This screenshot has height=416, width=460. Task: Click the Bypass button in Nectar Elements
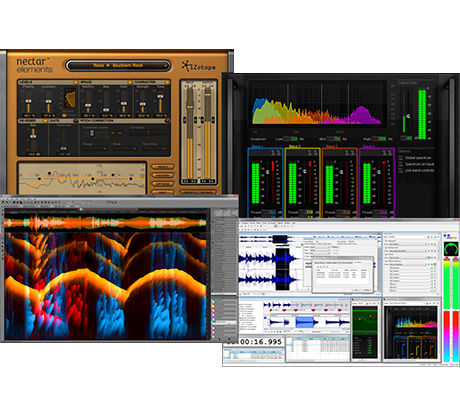pyautogui.click(x=207, y=192)
